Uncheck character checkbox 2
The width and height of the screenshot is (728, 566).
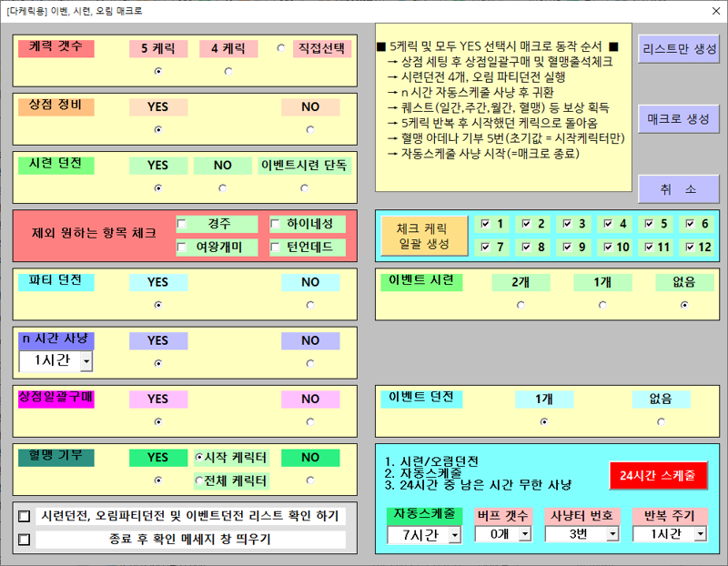click(x=526, y=224)
